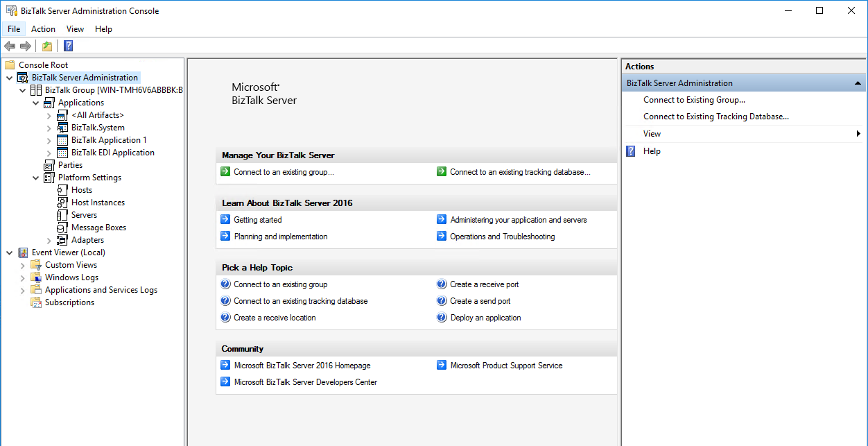Click the Forward arrow toolbar icon
This screenshot has width=868, height=446.
click(26, 46)
